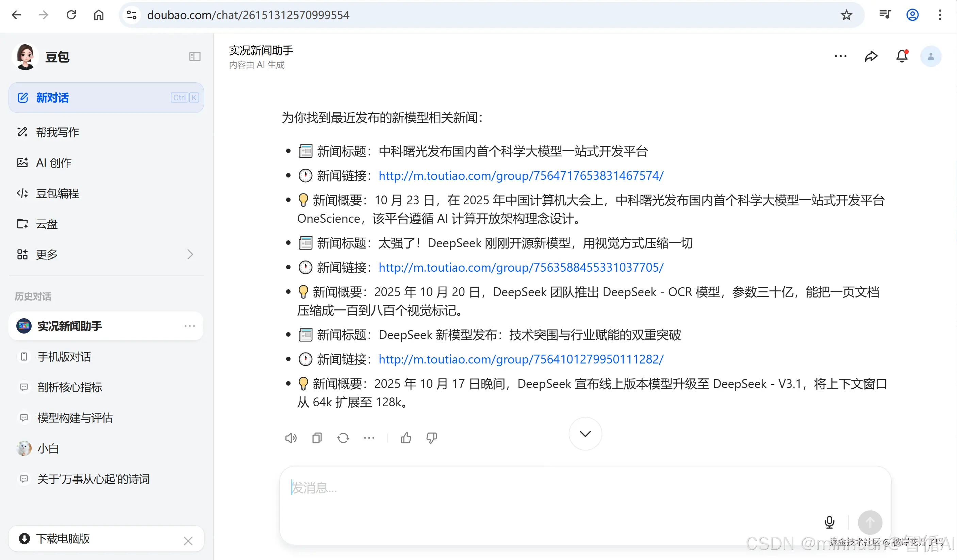The height and width of the screenshot is (560, 957).
Task: Open the DeepSeek-OCR news toutiao link
Action: [521, 267]
